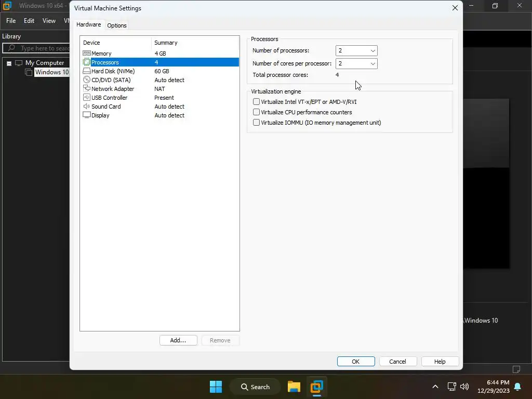Click the NAT network summary value
This screenshot has width=532, height=399.
click(159, 89)
